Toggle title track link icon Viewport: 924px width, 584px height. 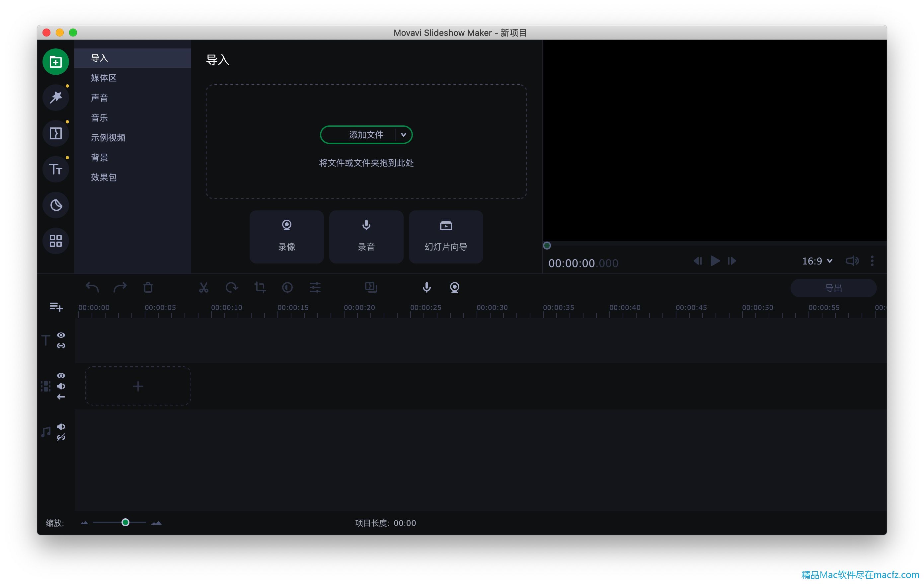point(61,346)
